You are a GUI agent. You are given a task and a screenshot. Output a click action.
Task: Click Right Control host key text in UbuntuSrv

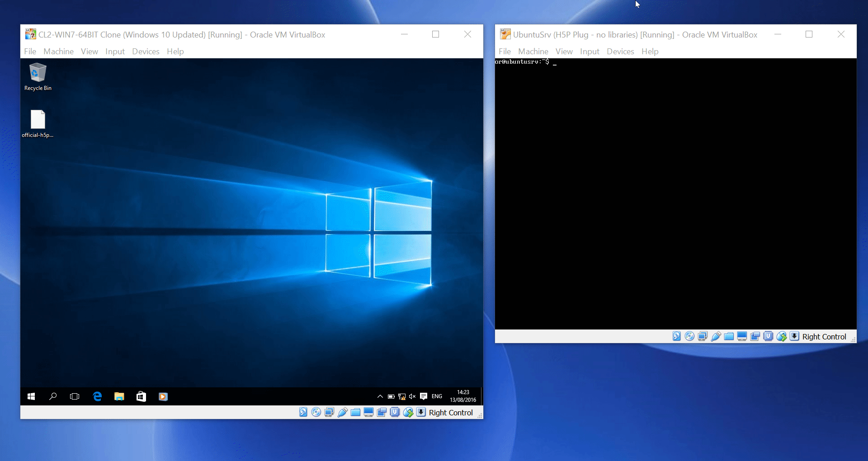pos(824,337)
